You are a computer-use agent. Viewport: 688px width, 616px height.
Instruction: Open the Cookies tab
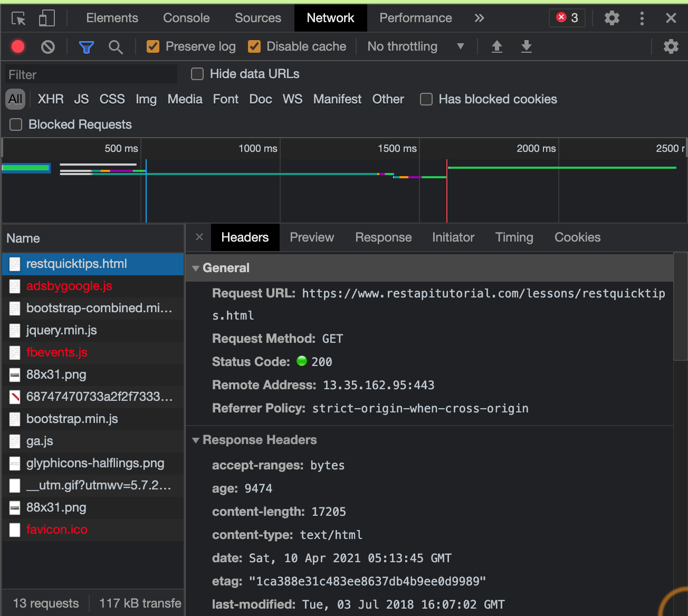pos(578,237)
